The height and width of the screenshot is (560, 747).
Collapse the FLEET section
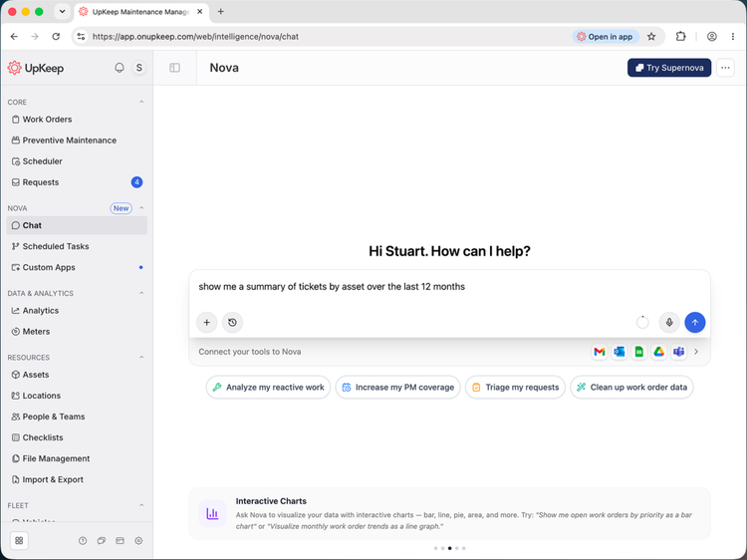[141, 505]
